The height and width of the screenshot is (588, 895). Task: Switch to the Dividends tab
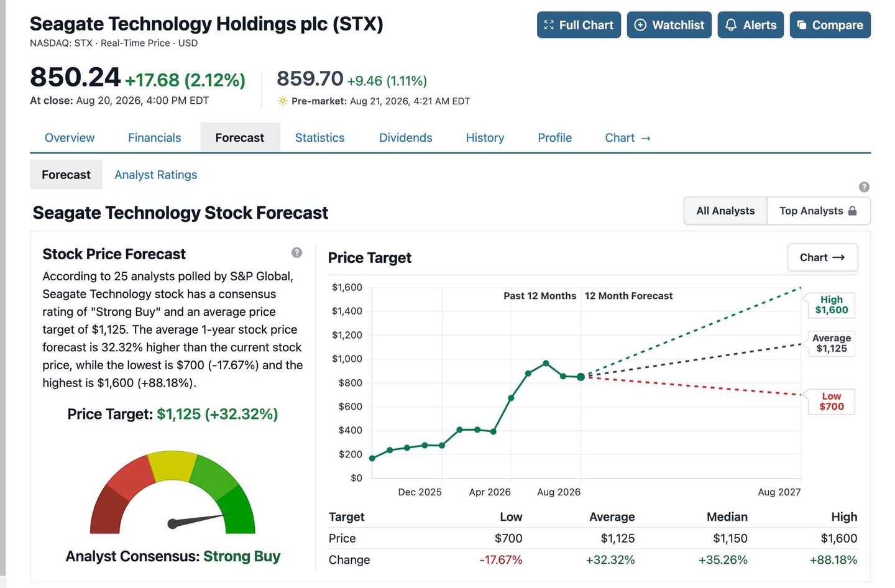click(405, 137)
